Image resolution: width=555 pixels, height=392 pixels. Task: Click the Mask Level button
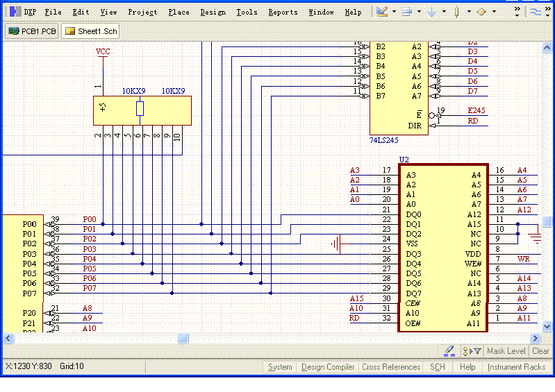click(x=506, y=351)
